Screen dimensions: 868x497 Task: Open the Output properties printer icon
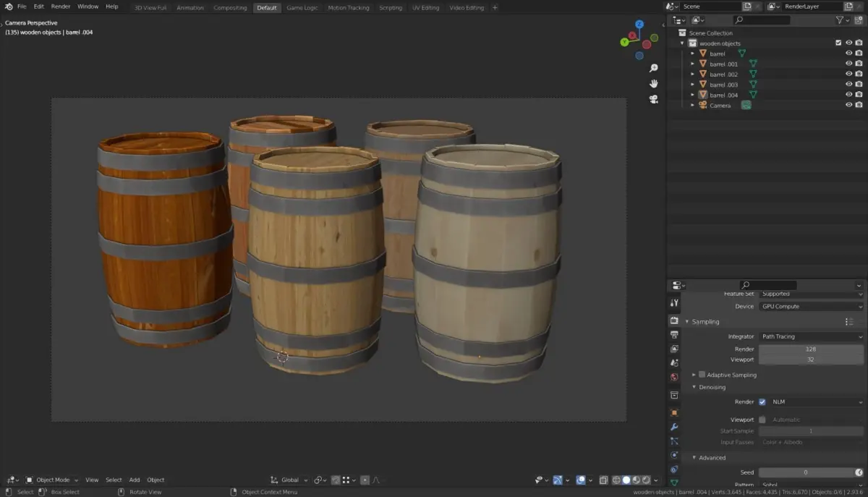[674, 335]
